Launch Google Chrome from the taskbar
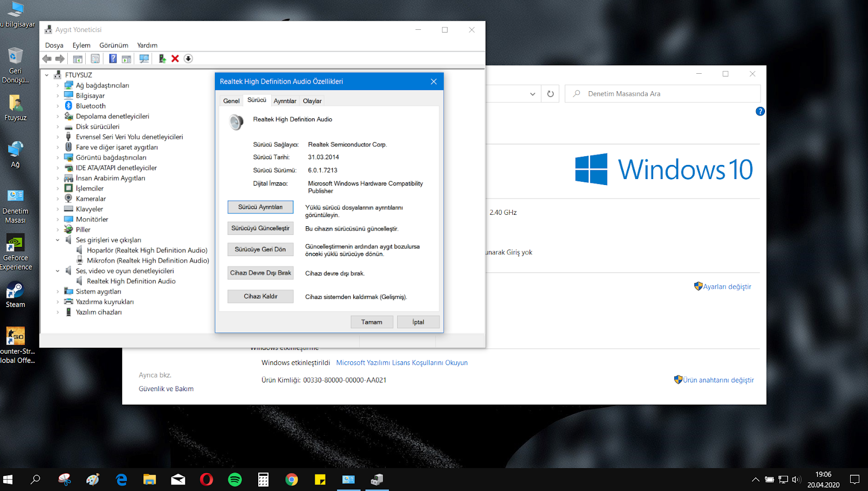 click(292, 479)
